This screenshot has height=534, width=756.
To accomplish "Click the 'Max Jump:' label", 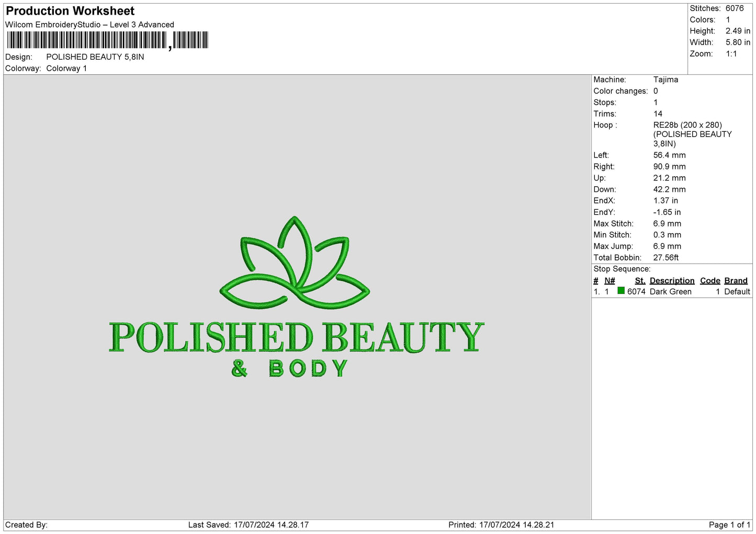I will 613,246.
